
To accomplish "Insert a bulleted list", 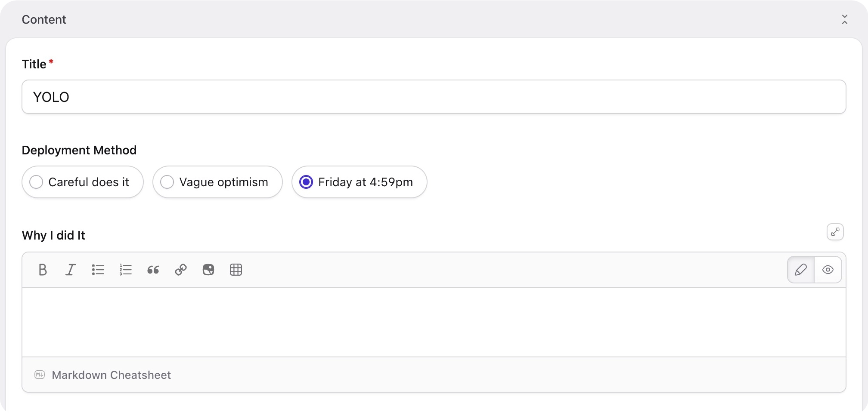I will pos(98,270).
